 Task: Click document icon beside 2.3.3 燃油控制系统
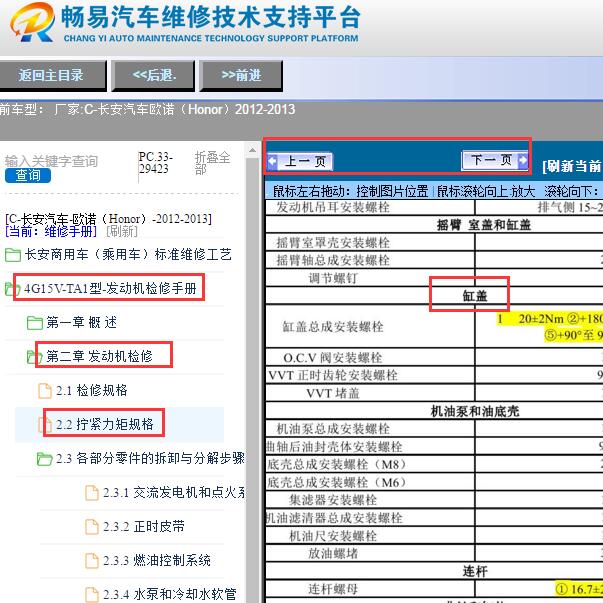(92, 561)
